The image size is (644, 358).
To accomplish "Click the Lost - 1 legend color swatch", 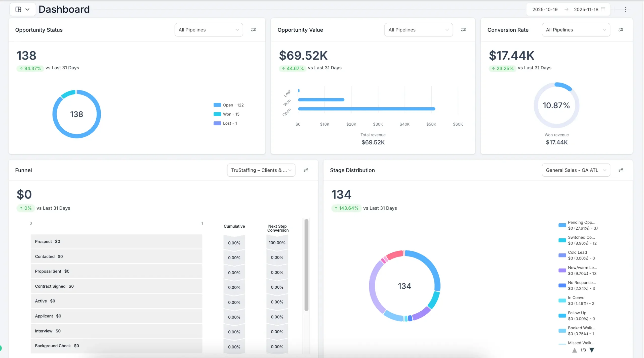I will (x=217, y=123).
